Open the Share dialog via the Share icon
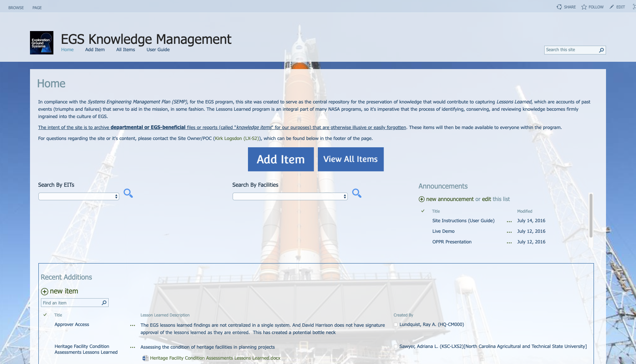Viewport: 636px width, 364px height. (x=559, y=7)
